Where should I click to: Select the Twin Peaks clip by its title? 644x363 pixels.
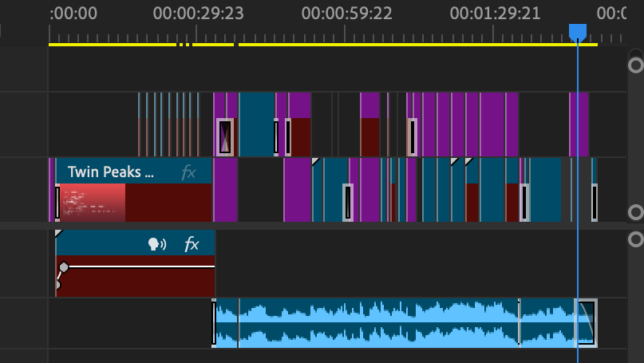coord(110,172)
